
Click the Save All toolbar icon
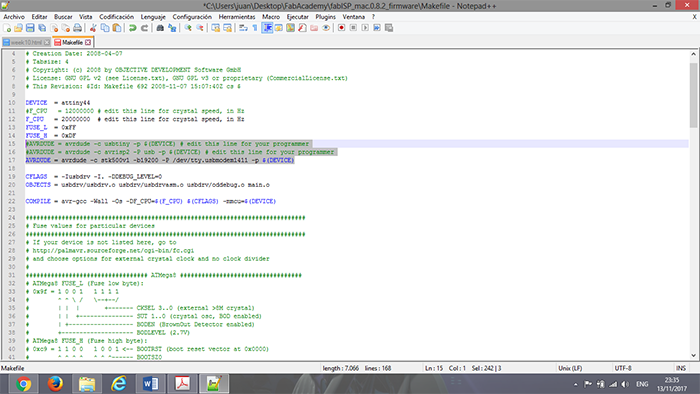click(42, 28)
